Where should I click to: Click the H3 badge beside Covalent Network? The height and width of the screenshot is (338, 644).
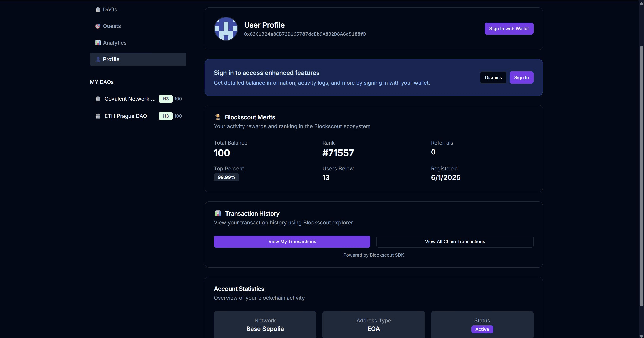[165, 99]
